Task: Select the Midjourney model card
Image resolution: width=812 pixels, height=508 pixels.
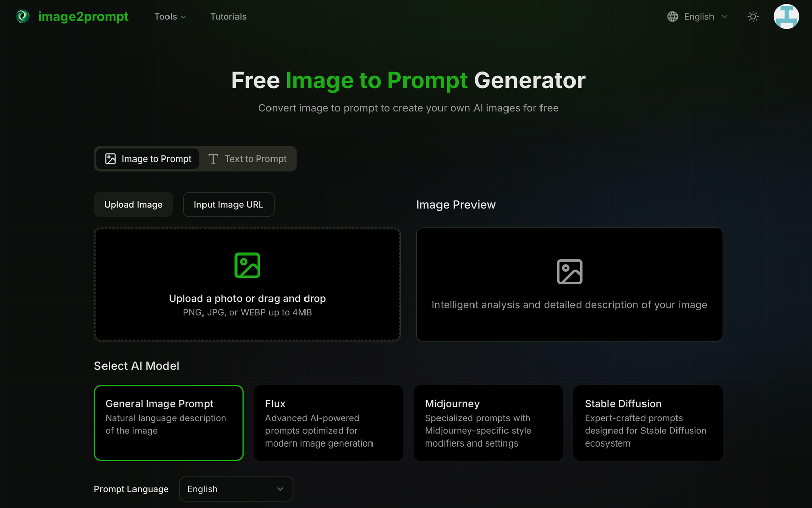Action: pos(488,423)
